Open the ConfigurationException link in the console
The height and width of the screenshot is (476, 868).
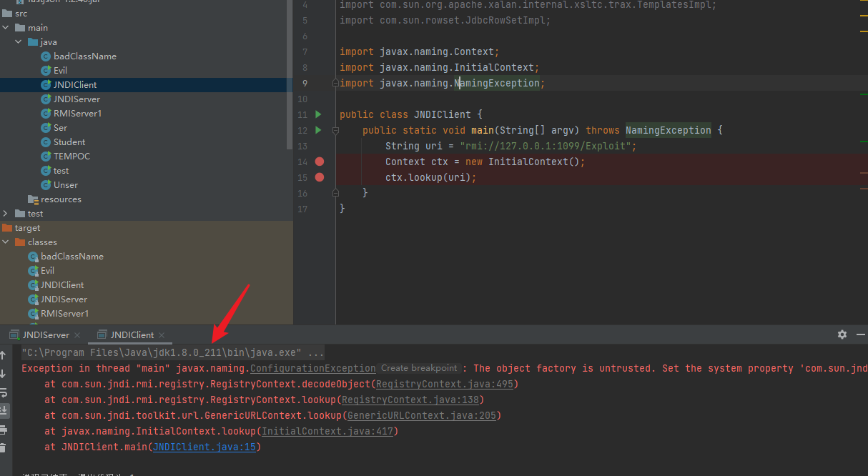tap(312, 368)
